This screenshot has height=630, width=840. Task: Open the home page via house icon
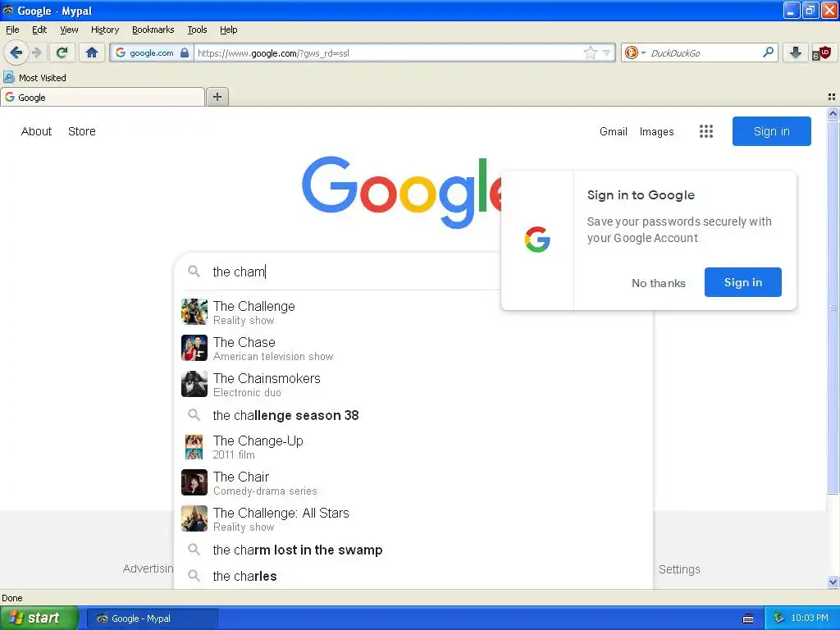tap(92, 52)
